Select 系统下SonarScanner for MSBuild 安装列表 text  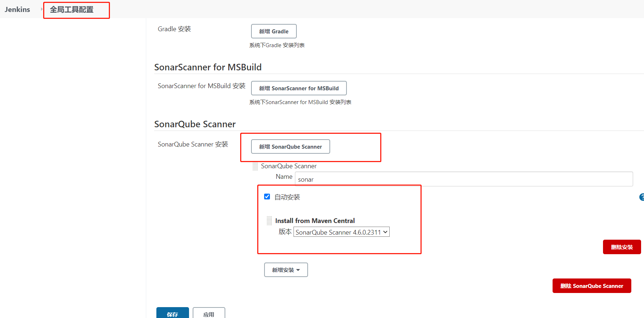pyautogui.click(x=300, y=102)
